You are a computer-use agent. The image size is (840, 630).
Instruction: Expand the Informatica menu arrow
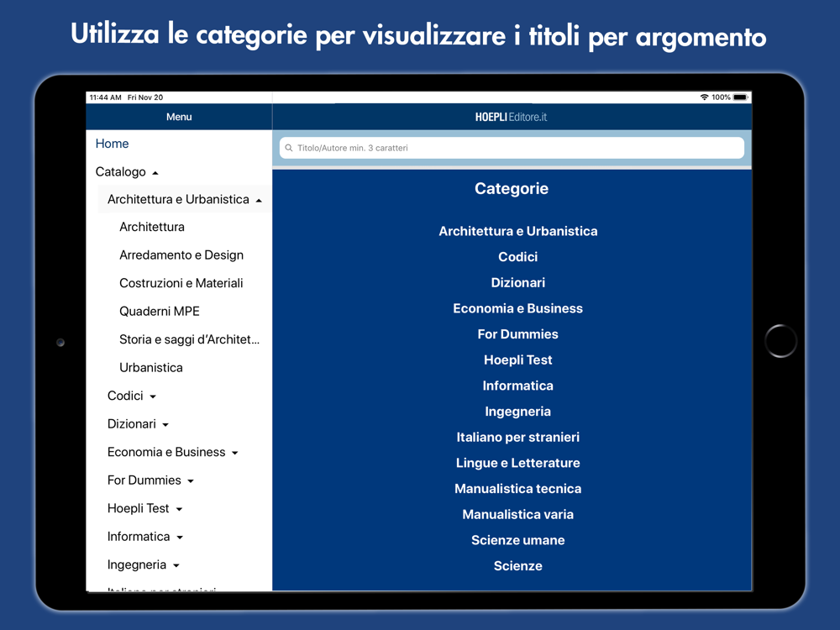pos(180,538)
